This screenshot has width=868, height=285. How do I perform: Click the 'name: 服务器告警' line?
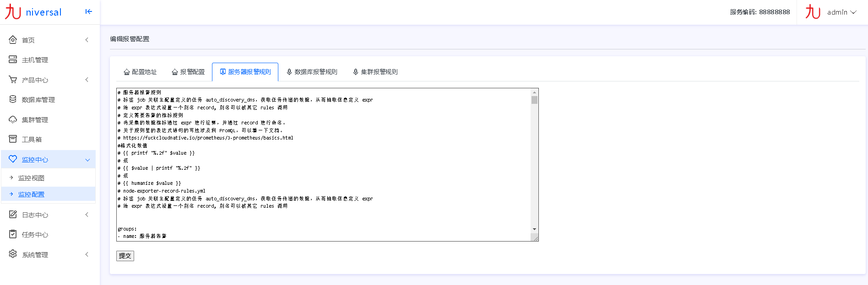(142, 236)
